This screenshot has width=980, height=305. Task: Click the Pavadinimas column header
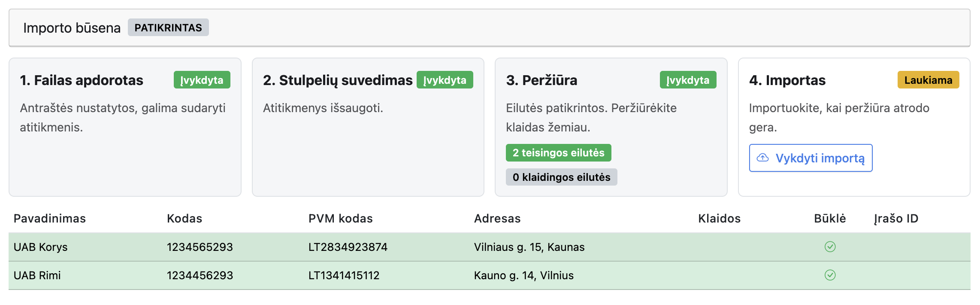pyautogui.click(x=50, y=219)
